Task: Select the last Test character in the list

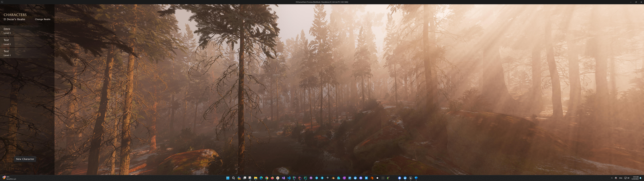Action: [27, 53]
